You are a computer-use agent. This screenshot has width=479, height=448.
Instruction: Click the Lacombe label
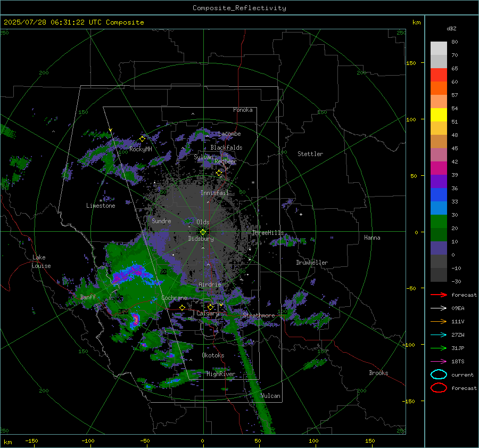229,134
